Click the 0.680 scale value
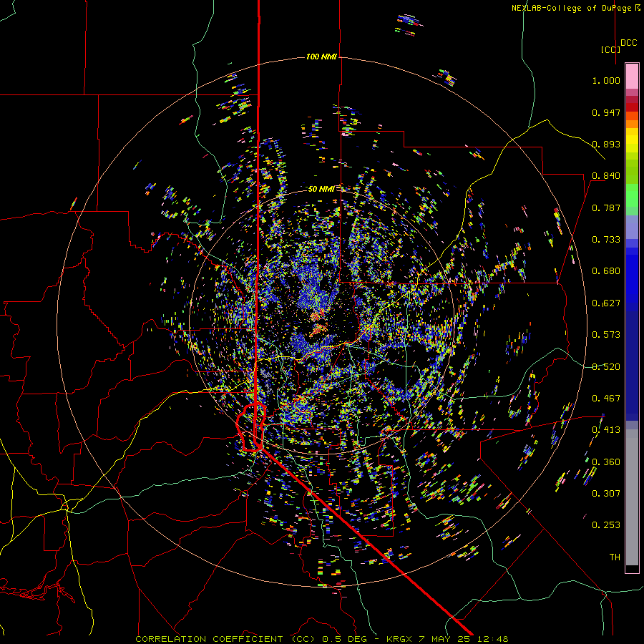 pyautogui.click(x=606, y=271)
